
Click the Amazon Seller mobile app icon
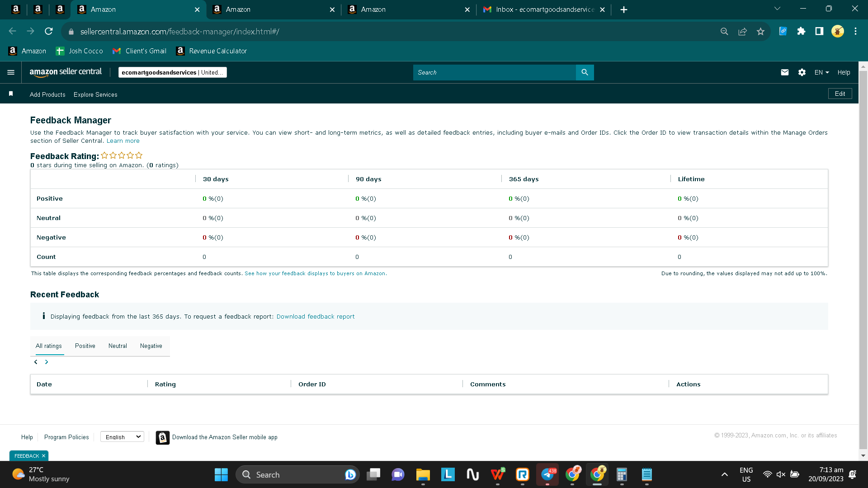point(163,437)
